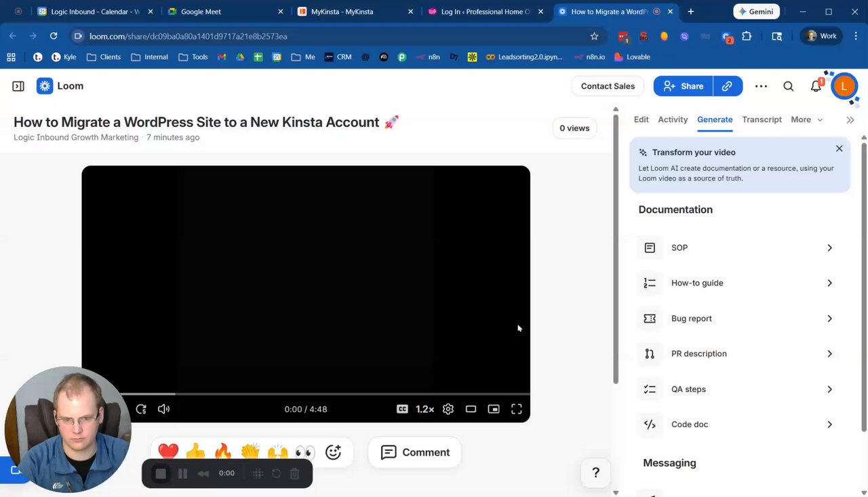Expand the More dropdown
Viewport: 868px width, 497px height.
(x=806, y=119)
